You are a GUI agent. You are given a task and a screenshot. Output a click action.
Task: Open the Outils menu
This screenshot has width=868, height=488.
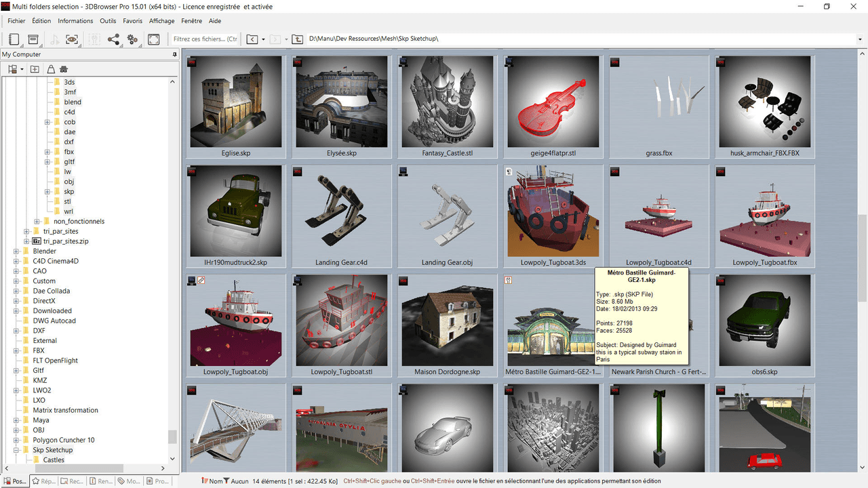108,21
